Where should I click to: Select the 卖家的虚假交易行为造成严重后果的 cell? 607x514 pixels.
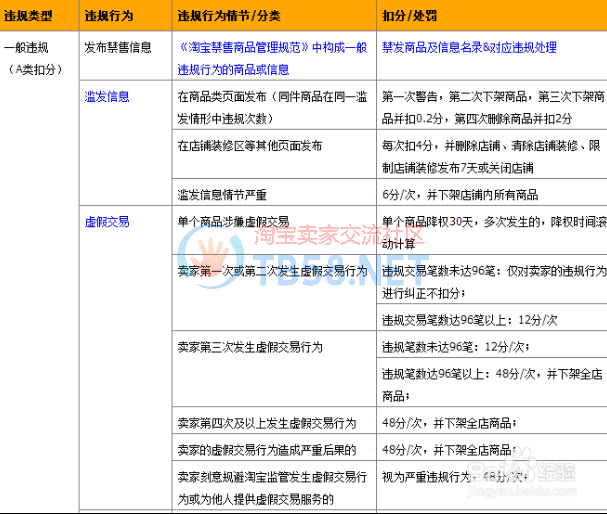click(x=266, y=450)
